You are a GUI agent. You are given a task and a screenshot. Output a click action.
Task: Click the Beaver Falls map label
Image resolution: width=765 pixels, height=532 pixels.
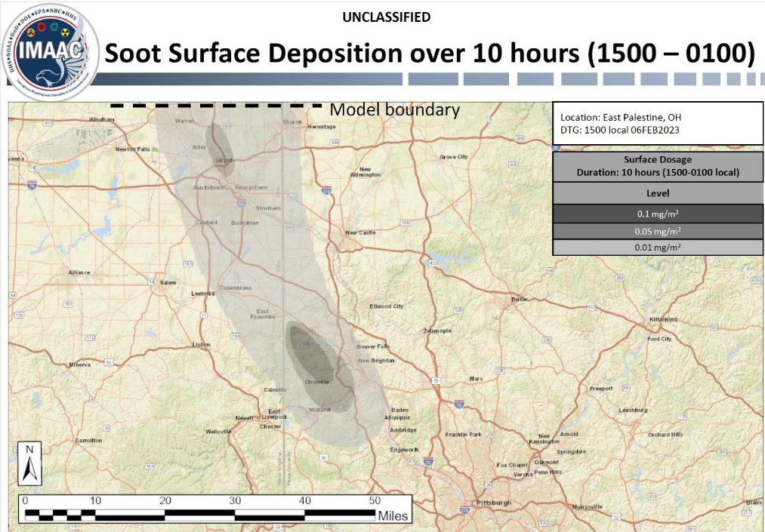click(x=372, y=346)
